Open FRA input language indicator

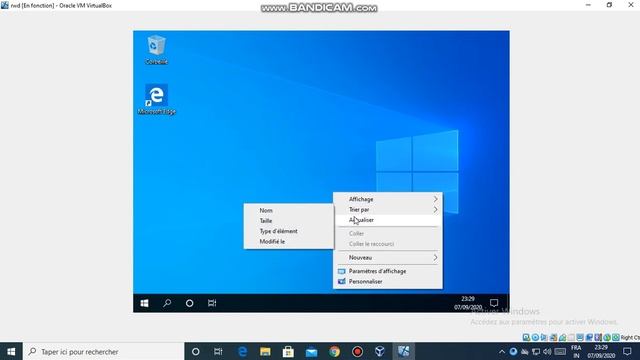click(x=576, y=351)
